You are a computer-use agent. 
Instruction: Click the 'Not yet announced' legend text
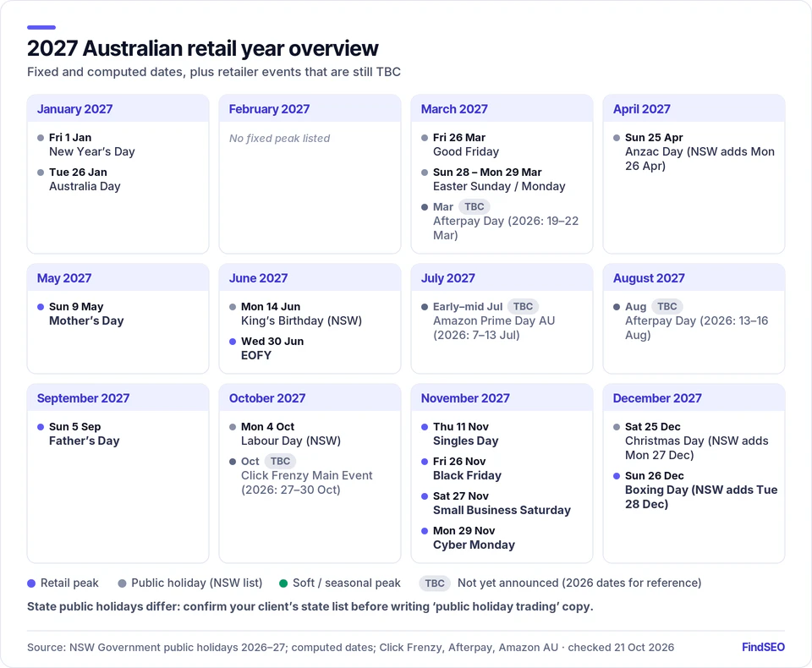pyautogui.click(x=579, y=583)
